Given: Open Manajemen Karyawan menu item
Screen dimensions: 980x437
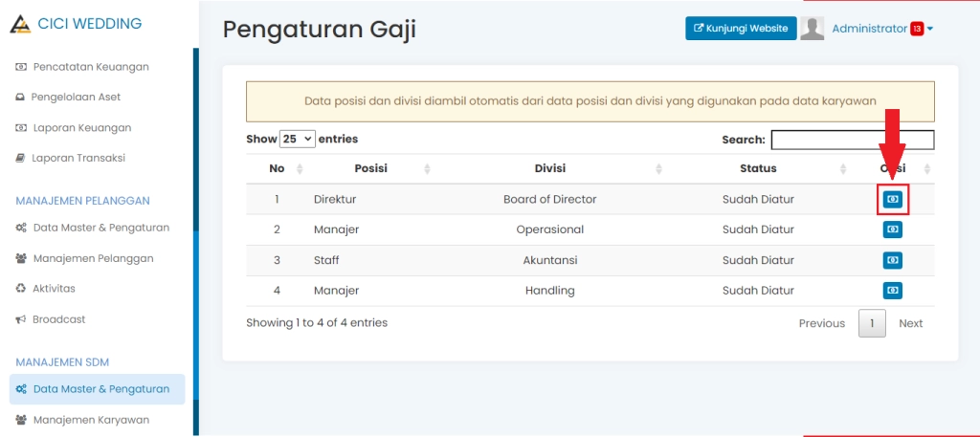Looking at the screenshot, I should tap(82, 420).
